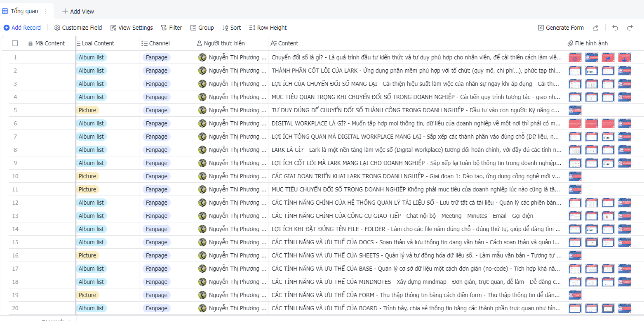Click the redo icon
Viewport: 644px width, 321px height.
click(x=630, y=28)
